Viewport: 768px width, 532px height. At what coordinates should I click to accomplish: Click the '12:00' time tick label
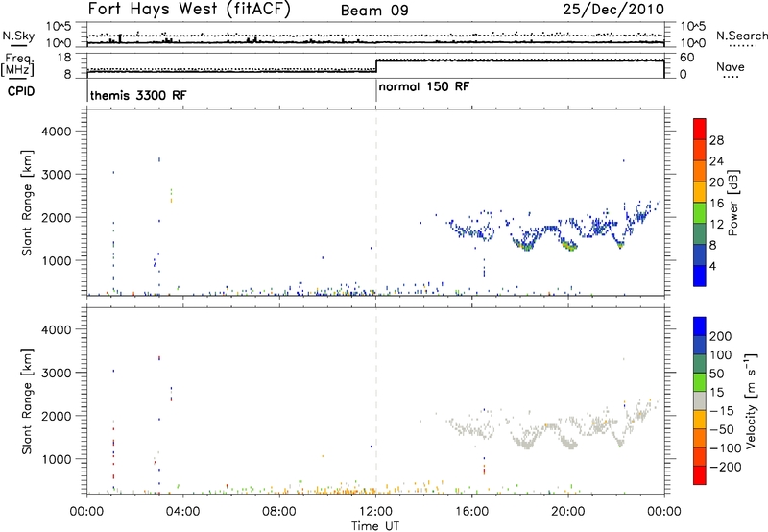pyautogui.click(x=375, y=512)
